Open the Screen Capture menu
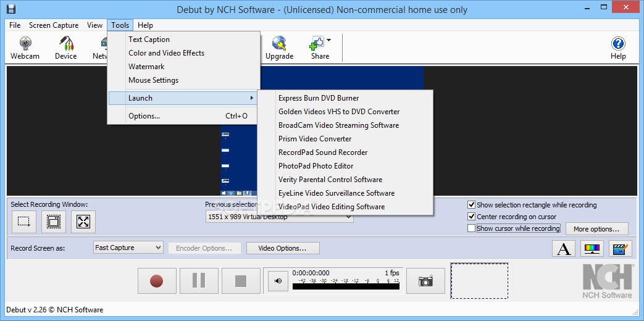644x321 pixels. pos(54,25)
